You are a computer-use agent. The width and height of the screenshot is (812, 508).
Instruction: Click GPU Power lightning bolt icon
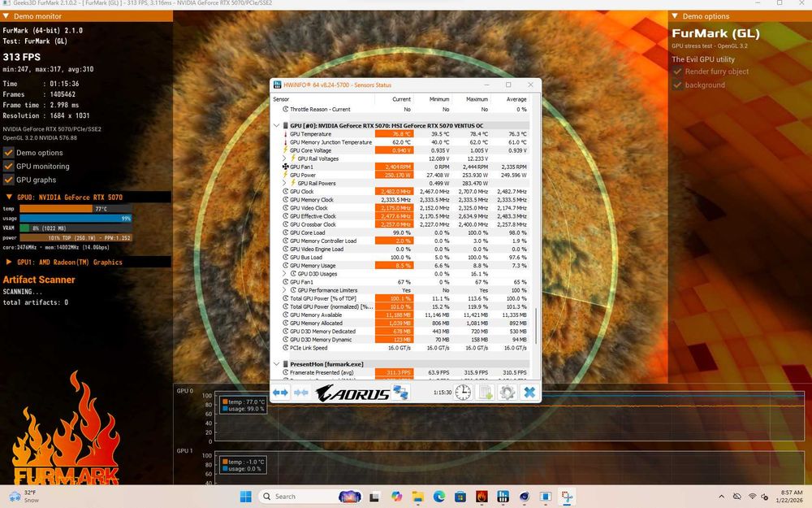(x=285, y=175)
